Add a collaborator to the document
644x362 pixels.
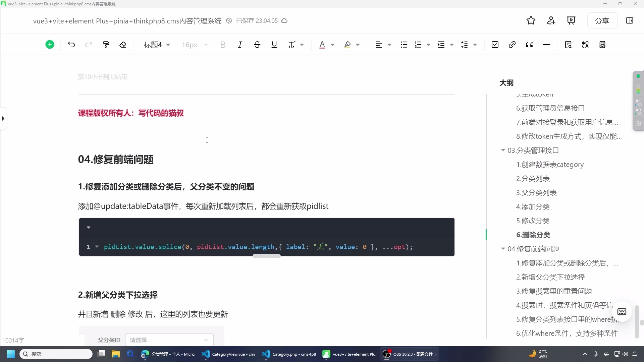pyautogui.click(x=551, y=21)
